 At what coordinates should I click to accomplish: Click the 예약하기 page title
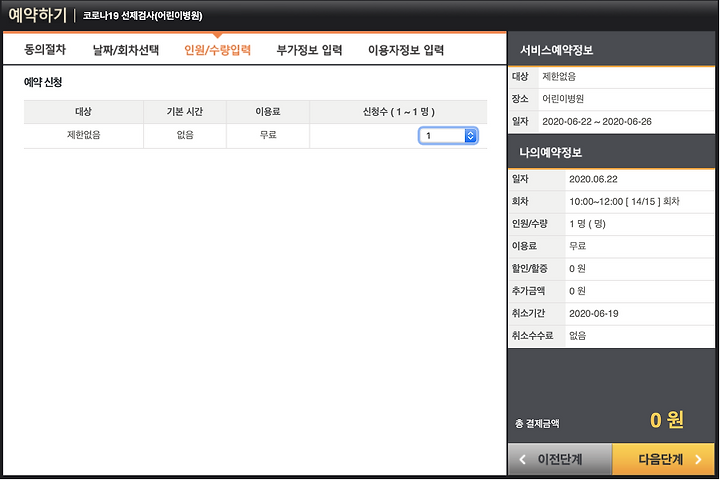click(38, 15)
